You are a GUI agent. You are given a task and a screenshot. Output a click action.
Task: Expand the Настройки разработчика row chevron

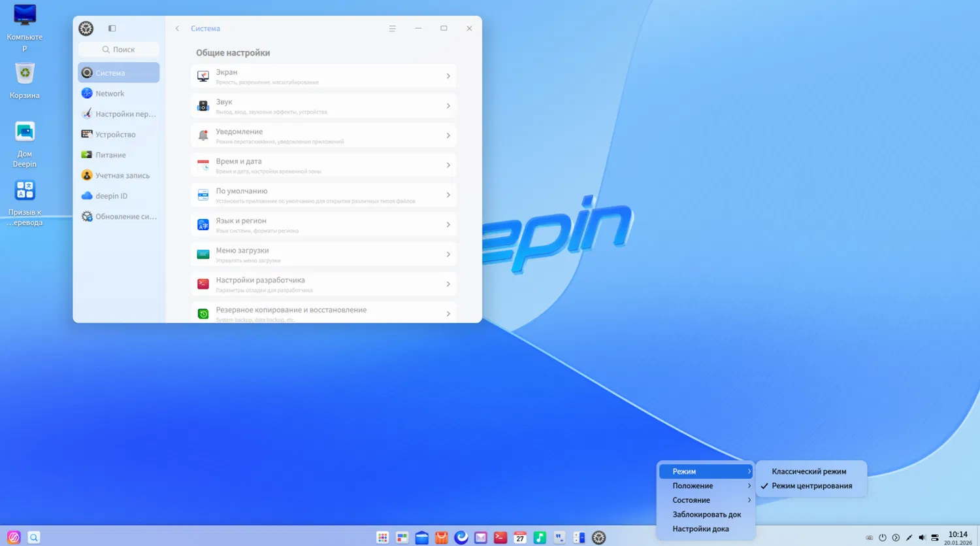tap(448, 284)
